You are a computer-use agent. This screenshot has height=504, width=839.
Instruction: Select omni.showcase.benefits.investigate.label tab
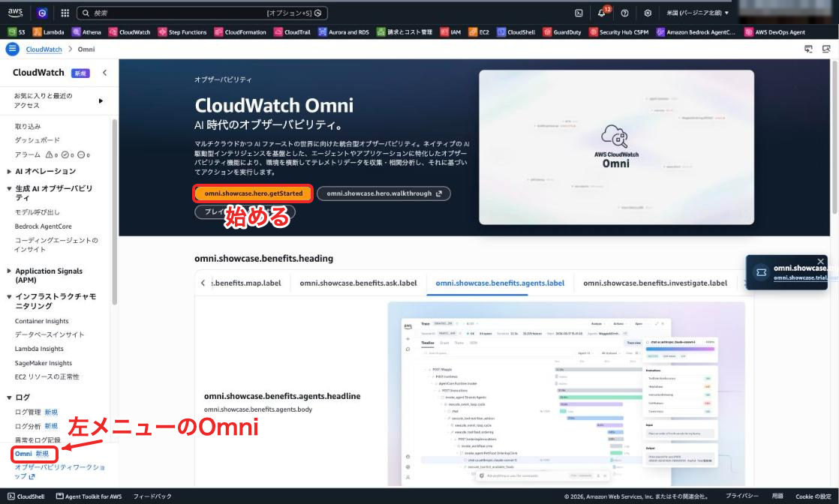coord(655,283)
